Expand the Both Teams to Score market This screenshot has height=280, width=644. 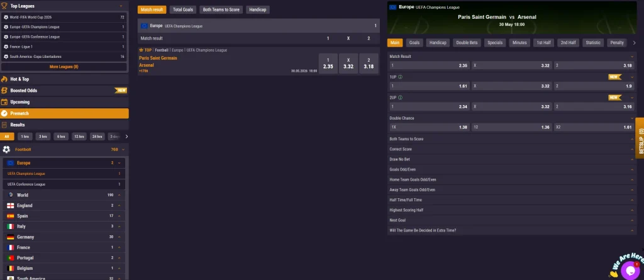coord(512,139)
